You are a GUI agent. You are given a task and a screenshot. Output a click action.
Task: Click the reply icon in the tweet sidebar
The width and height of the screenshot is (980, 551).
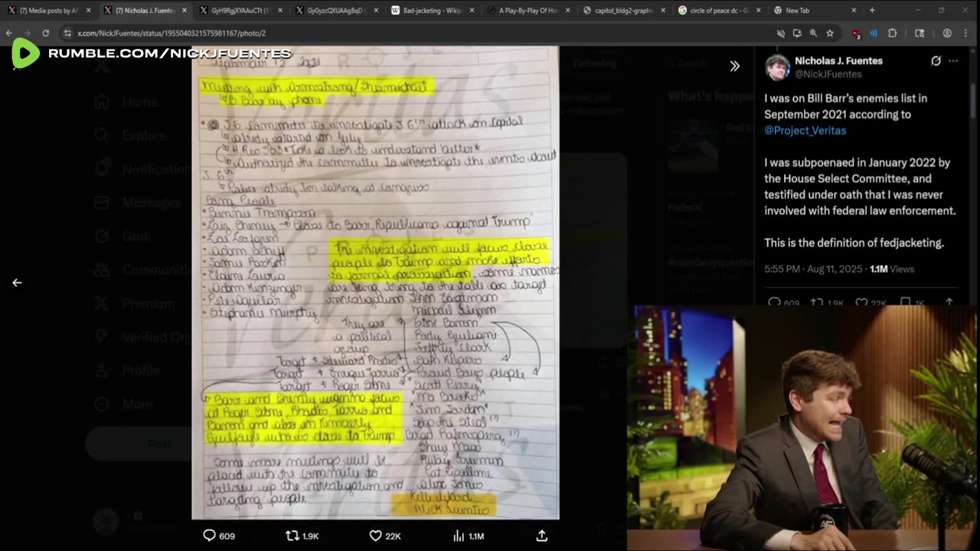pyautogui.click(x=773, y=302)
